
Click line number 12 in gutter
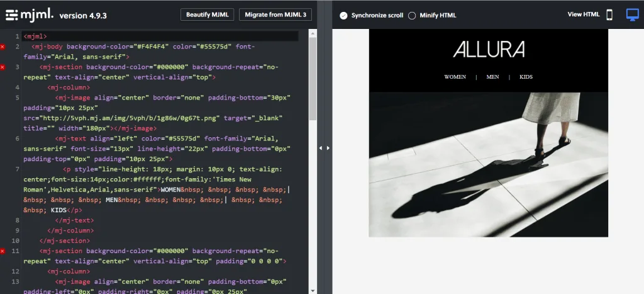point(16,272)
